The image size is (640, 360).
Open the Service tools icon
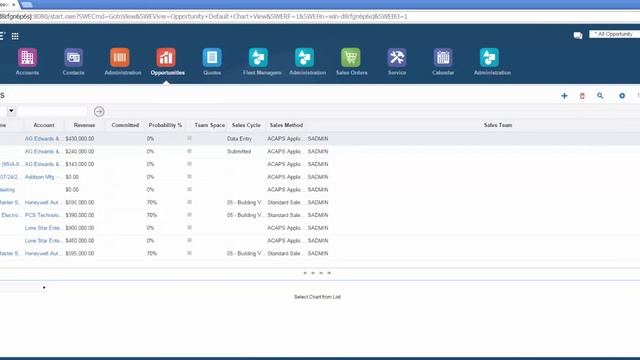tap(397, 58)
